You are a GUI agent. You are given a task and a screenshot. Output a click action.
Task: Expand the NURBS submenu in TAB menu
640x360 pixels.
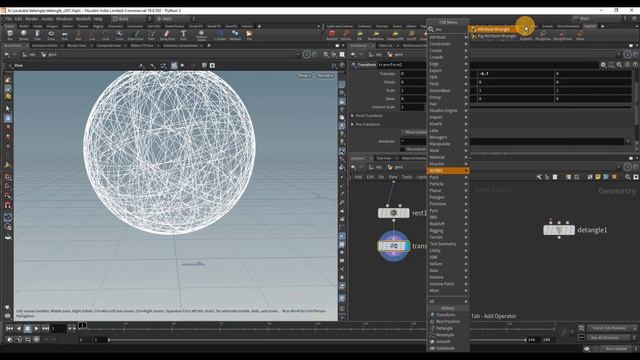coord(448,170)
